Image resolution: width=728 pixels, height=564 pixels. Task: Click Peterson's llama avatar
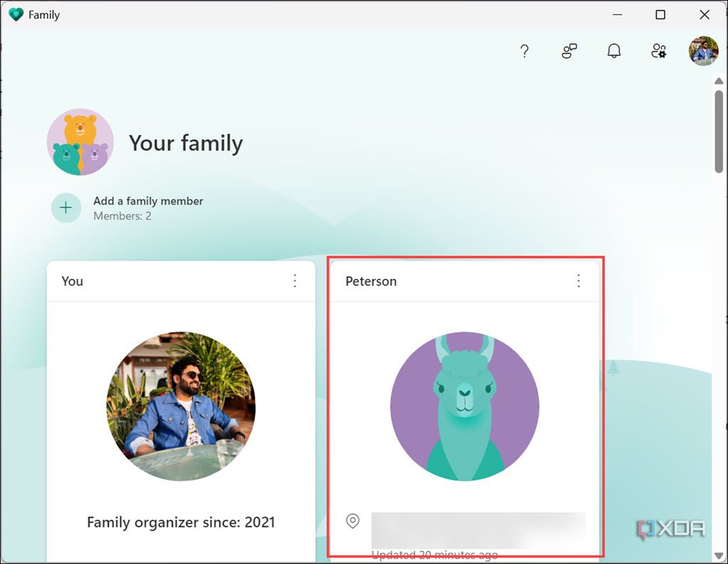click(x=465, y=406)
